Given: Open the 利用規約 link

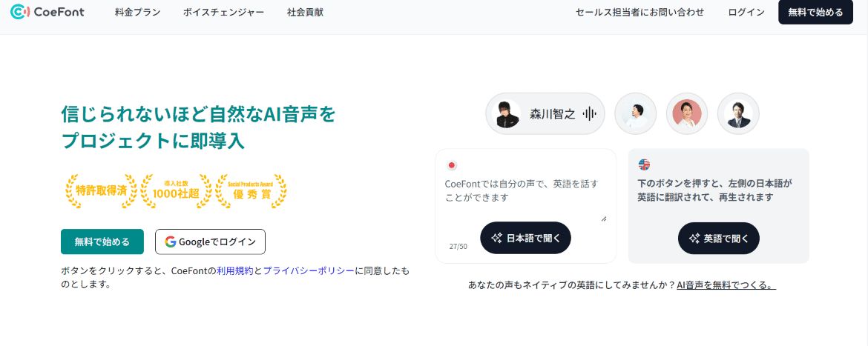Looking at the screenshot, I should pos(234,271).
